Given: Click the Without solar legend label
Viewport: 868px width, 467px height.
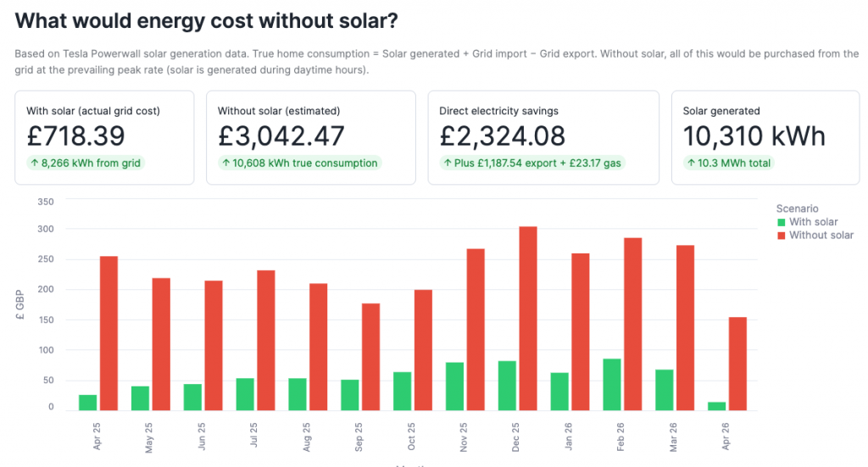Looking at the screenshot, I should coord(821,235).
